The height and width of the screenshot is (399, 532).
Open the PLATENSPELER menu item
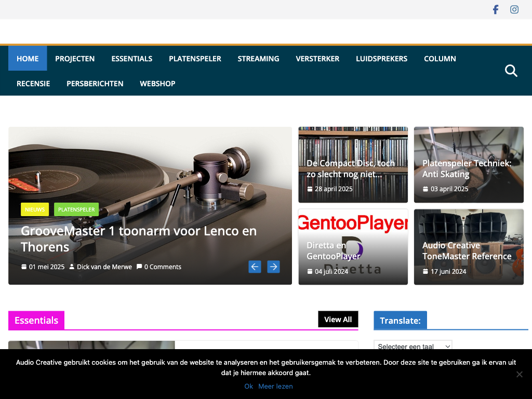pyautogui.click(x=195, y=58)
